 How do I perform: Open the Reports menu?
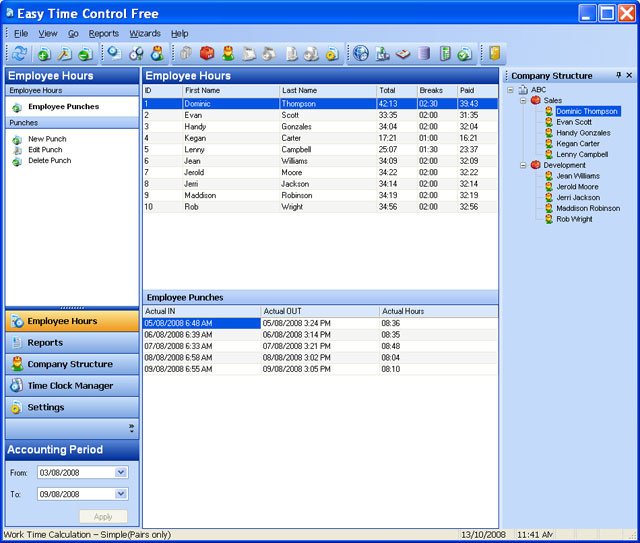[103, 33]
